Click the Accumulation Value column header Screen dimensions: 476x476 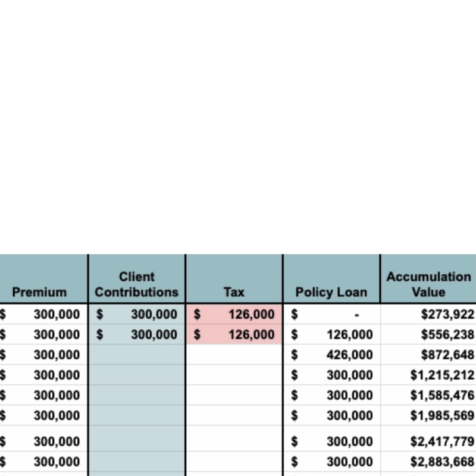pos(428,278)
